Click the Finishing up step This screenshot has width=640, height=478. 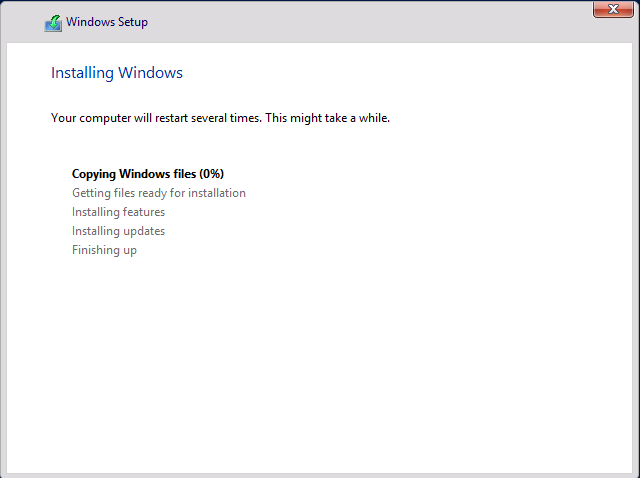(104, 250)
